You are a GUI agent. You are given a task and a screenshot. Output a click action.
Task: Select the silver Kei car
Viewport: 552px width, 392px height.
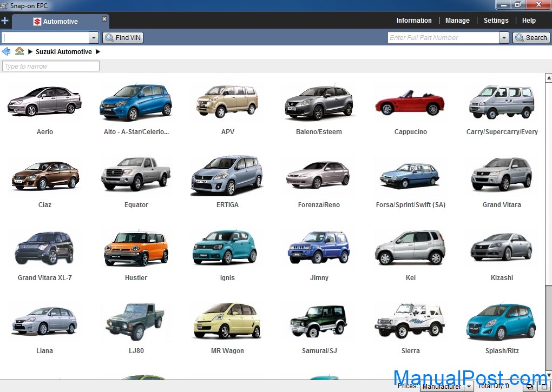[x=410, y=248]
